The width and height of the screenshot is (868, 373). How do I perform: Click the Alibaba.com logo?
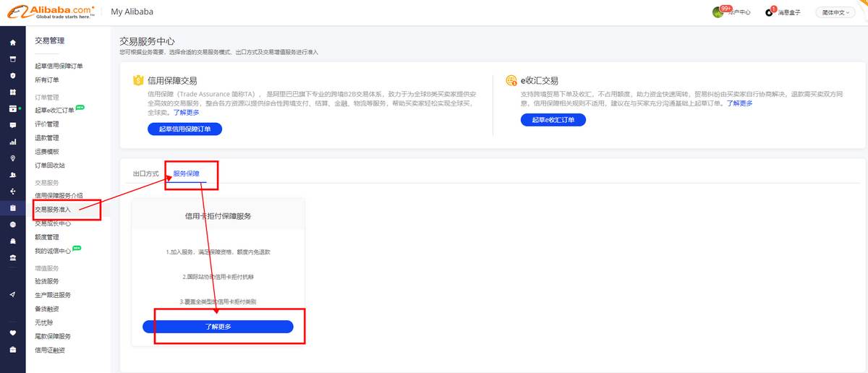coord(51,11)
